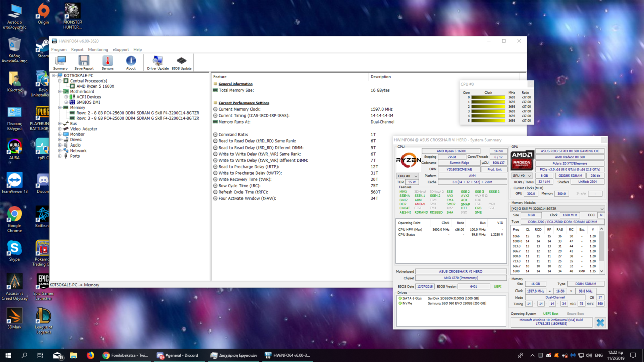Select the Ports tree item
Viewport: 644px width, 362px height.
pyautogui.click(x=75, y=156)
